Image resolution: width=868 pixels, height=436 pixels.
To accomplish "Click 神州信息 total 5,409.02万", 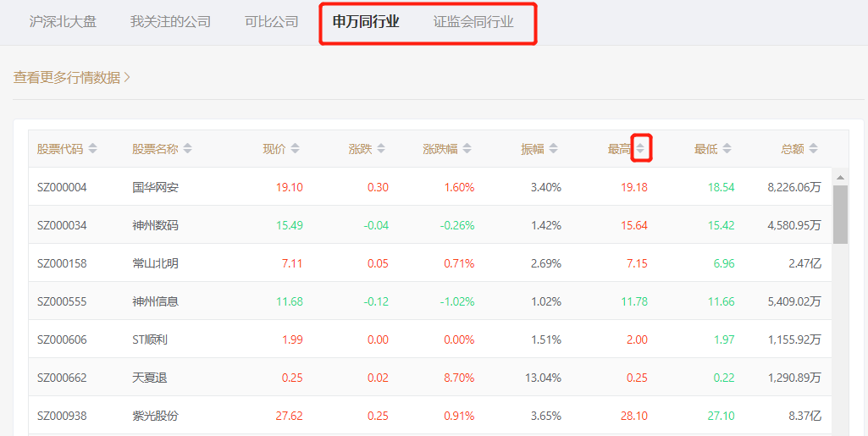I will click(794, 301).
